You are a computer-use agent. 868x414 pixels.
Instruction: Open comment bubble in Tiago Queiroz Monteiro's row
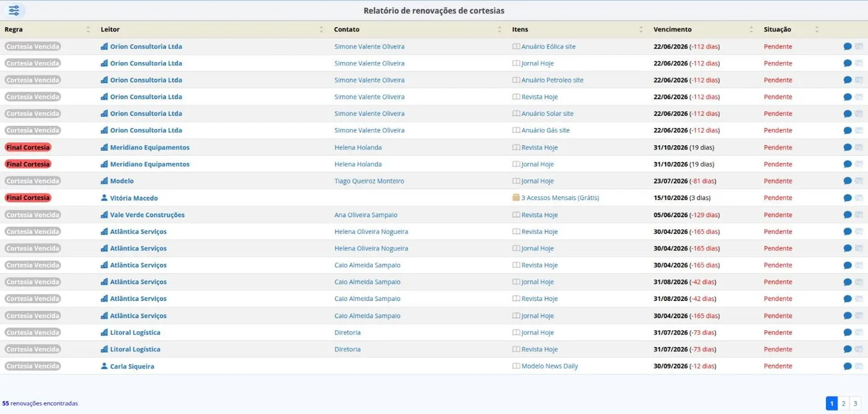(848, 181)
